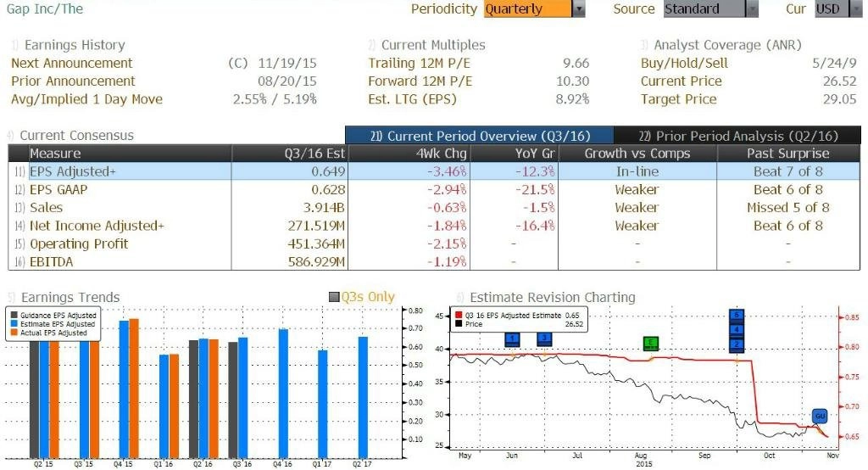Toggle the Q3s Only checkbox
Image resolution: width=868 pixels, height=470 pixels.
334,297
